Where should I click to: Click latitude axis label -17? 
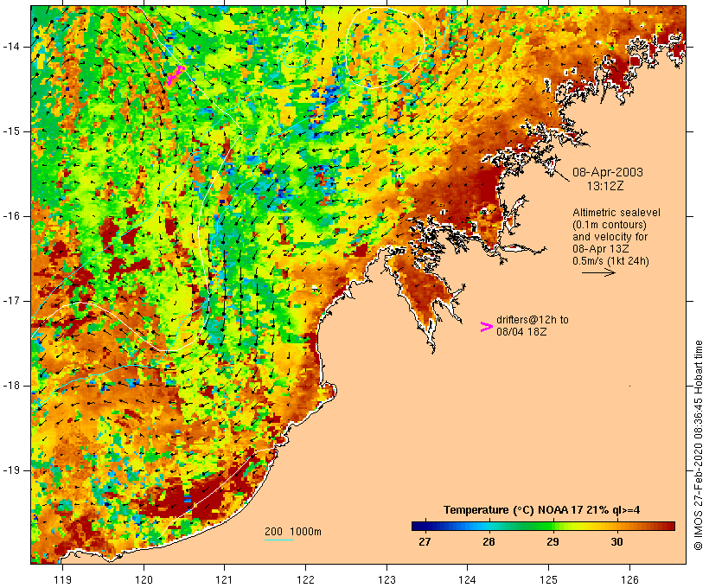pos(11,301)
